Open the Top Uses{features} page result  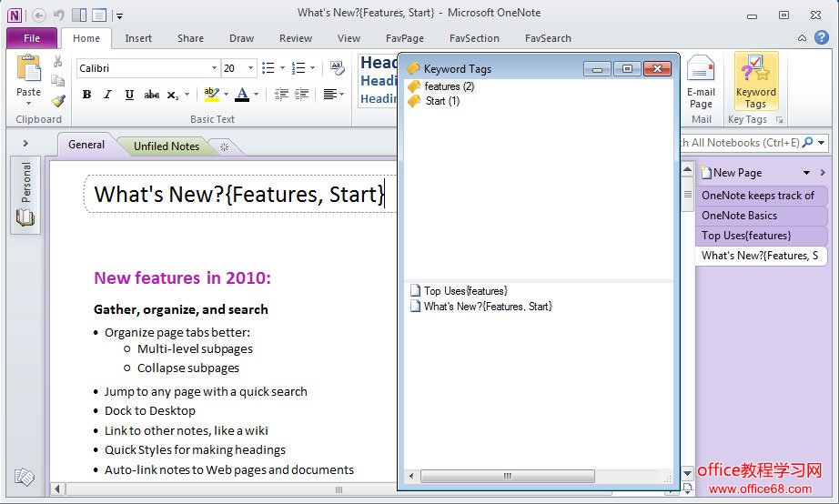(465, 291)
